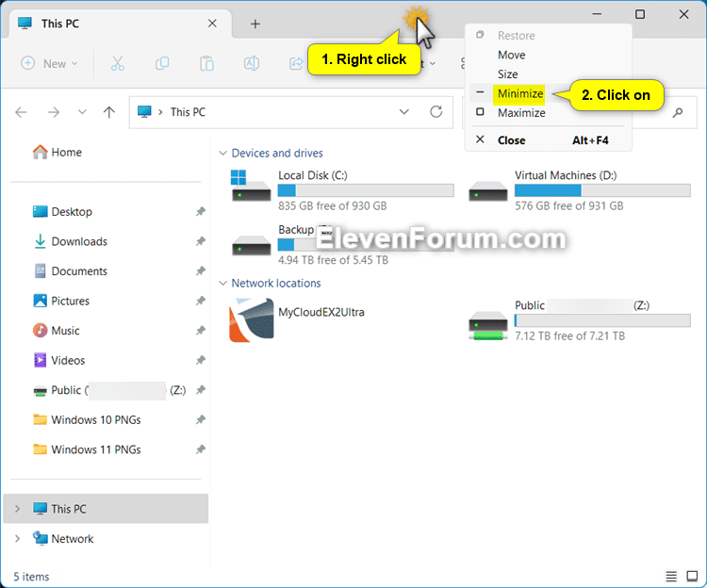The image size is (707, 588).
Task: Click '576 GB free of 931 GB' text
Action: [569, 206]
